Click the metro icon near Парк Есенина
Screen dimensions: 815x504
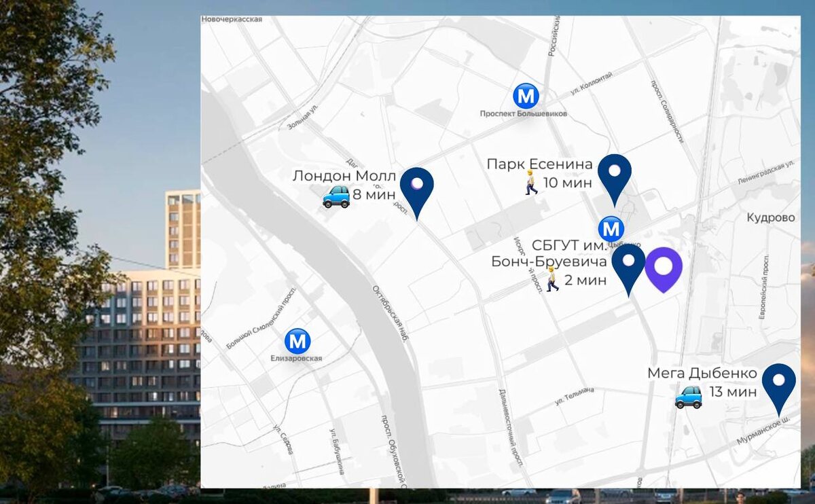click(611, 229)
